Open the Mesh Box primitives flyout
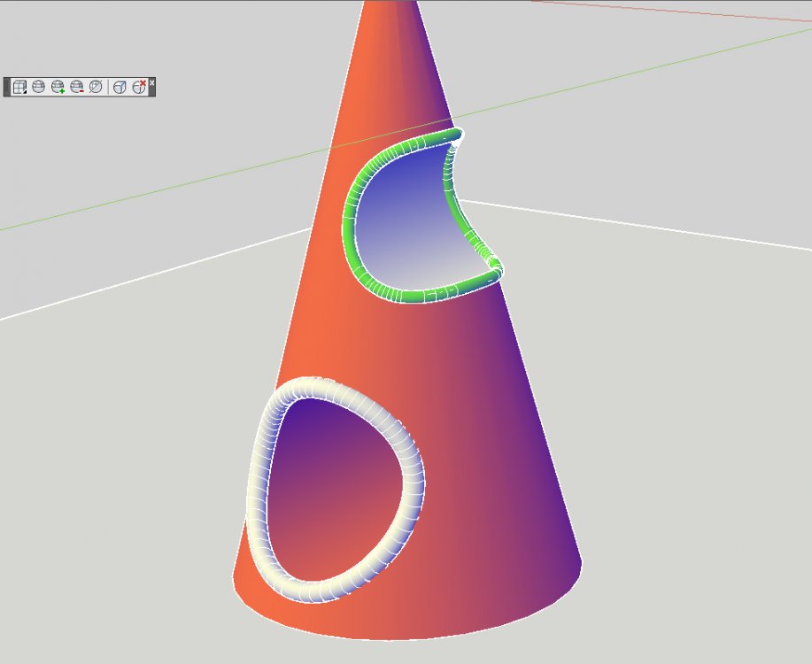812x664 pixels. [x=19, y=87]
